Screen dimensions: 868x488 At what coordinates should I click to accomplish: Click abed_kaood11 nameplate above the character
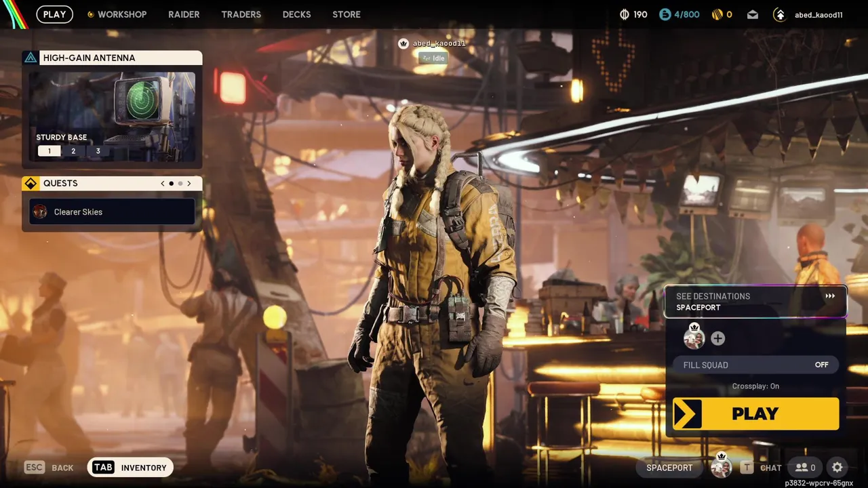pyautogui.click(x=439, y=43)
